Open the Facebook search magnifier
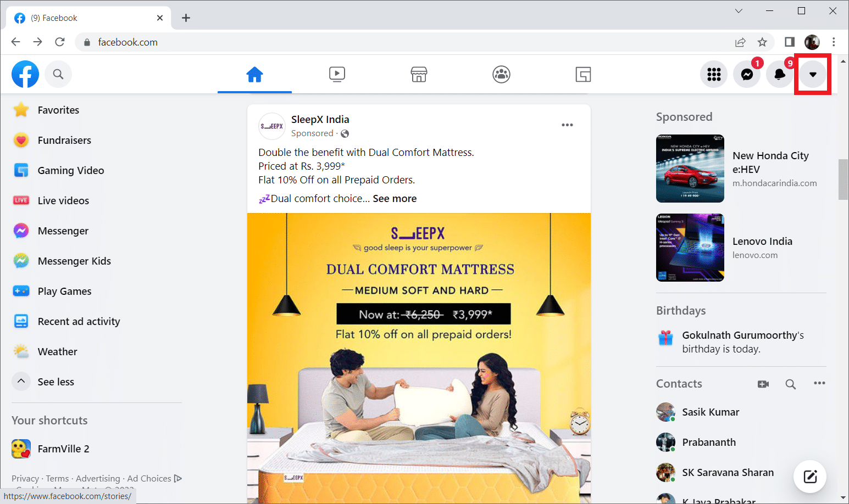The width and height of the screenshot is (849, 504). pyautogui.click(x=58, y=74)
